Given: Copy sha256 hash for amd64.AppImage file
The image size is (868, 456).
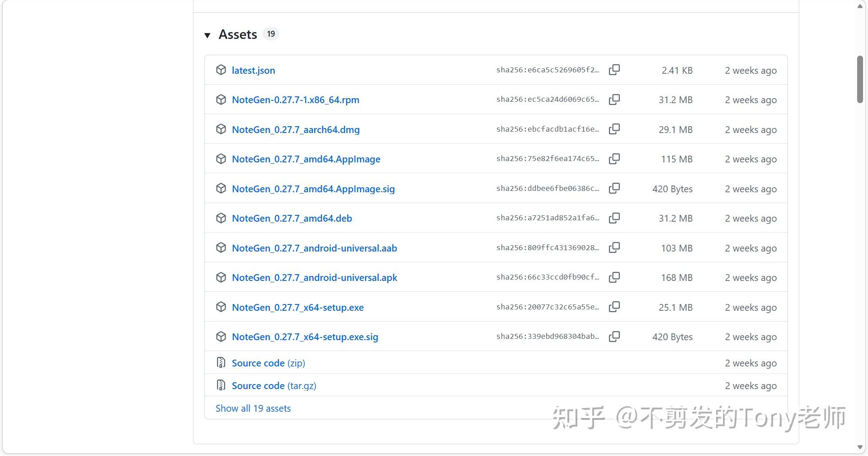Looking at the screenshot, I should point(614,159).
